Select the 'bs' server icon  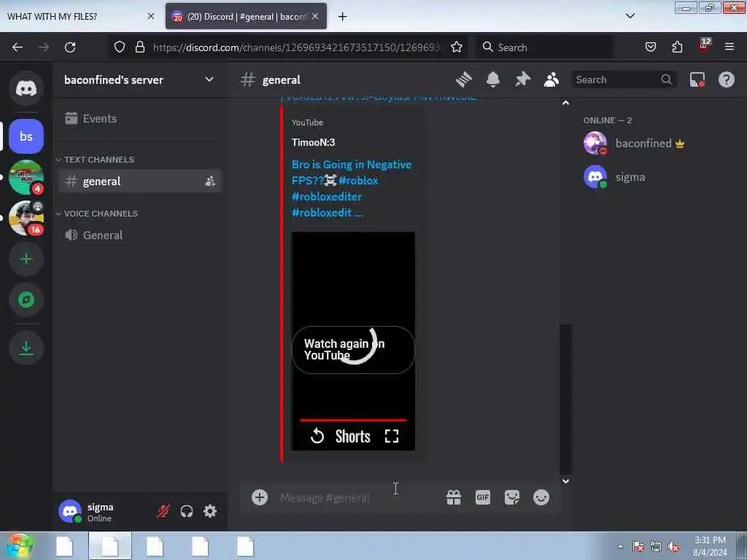tap(26, 136)
